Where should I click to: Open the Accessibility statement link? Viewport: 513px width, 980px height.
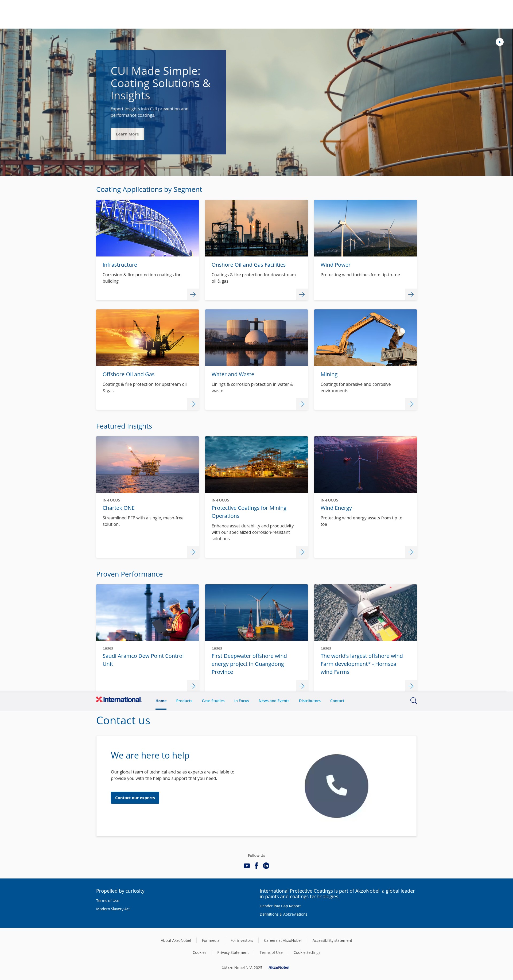coord(332,940)
